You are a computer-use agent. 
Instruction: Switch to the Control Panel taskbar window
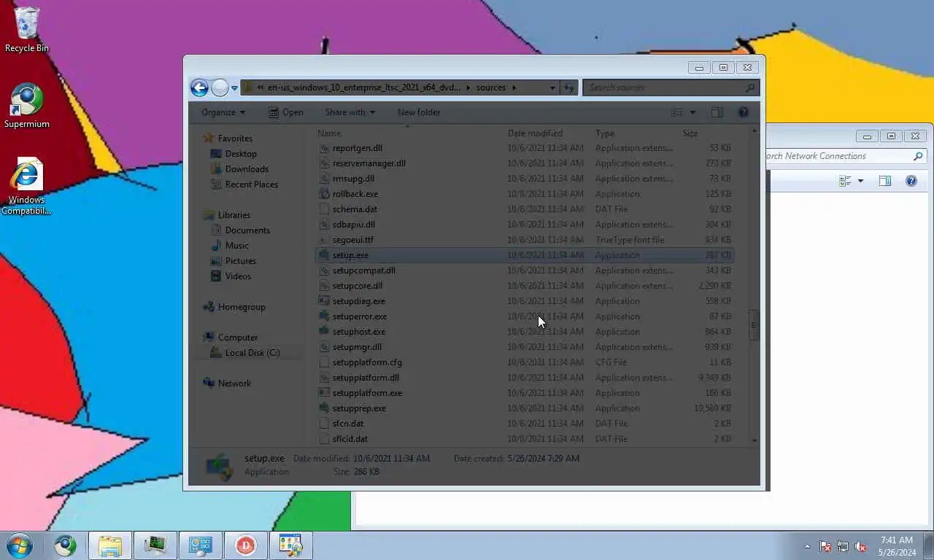click(200, 545)
